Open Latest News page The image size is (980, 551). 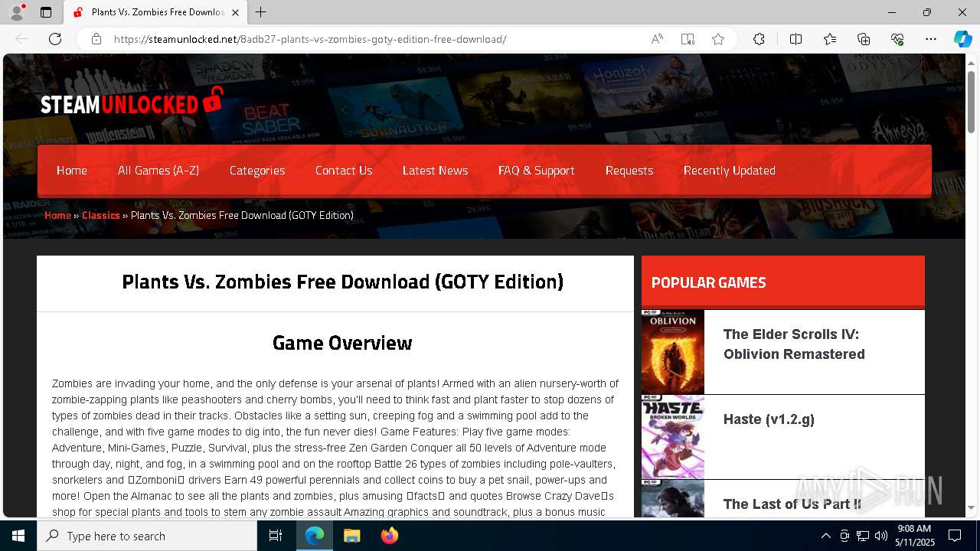tap(436, 171)
